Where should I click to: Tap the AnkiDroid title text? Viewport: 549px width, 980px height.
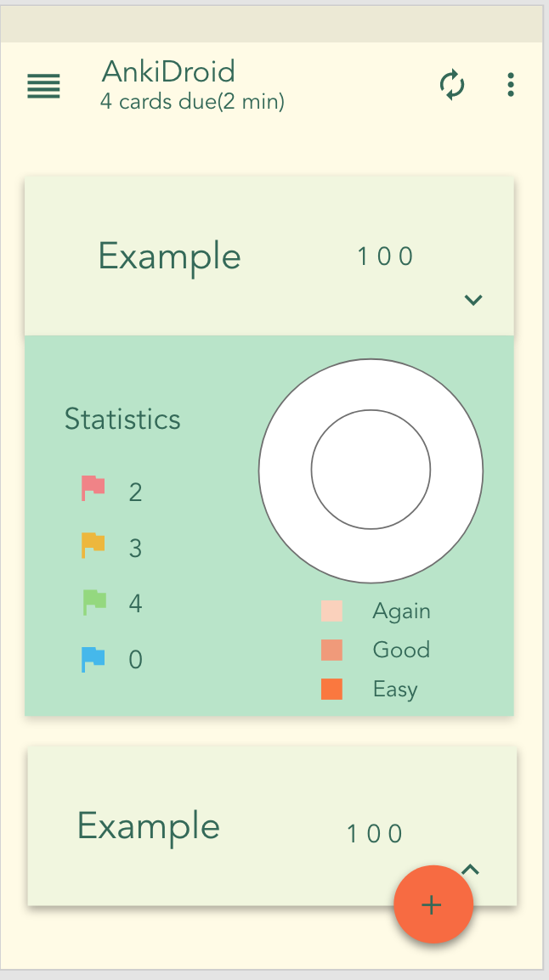pyautogui.click(x=168, y=71)
